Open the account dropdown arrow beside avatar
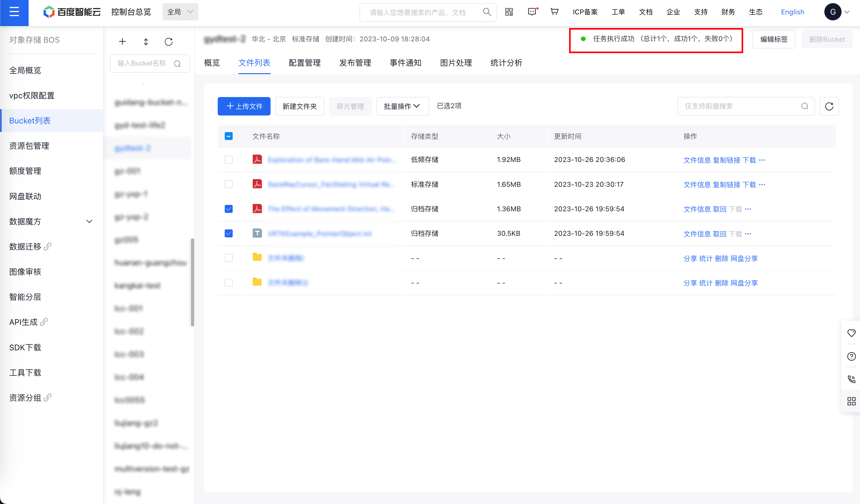 pyautogui.click(x=847, y=12)
